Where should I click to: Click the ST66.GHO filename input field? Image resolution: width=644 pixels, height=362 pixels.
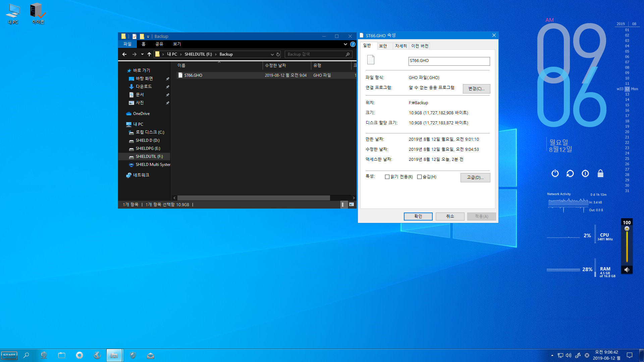pos(449,61)
